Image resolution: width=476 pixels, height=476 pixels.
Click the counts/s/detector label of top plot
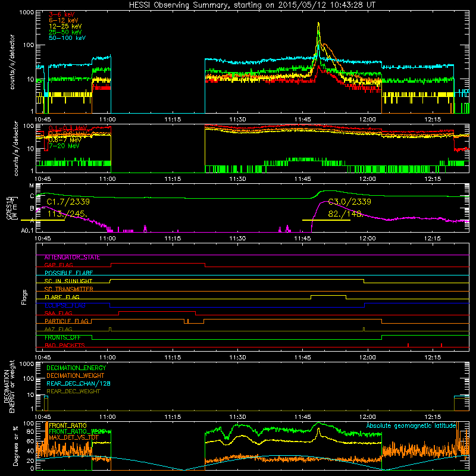(x=12, y=62)
